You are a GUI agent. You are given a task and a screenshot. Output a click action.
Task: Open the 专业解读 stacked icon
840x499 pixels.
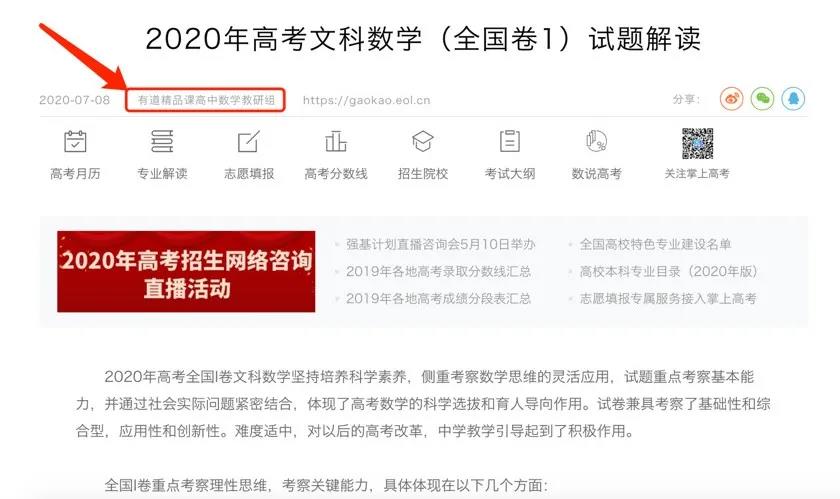click(x=162, y=142)
